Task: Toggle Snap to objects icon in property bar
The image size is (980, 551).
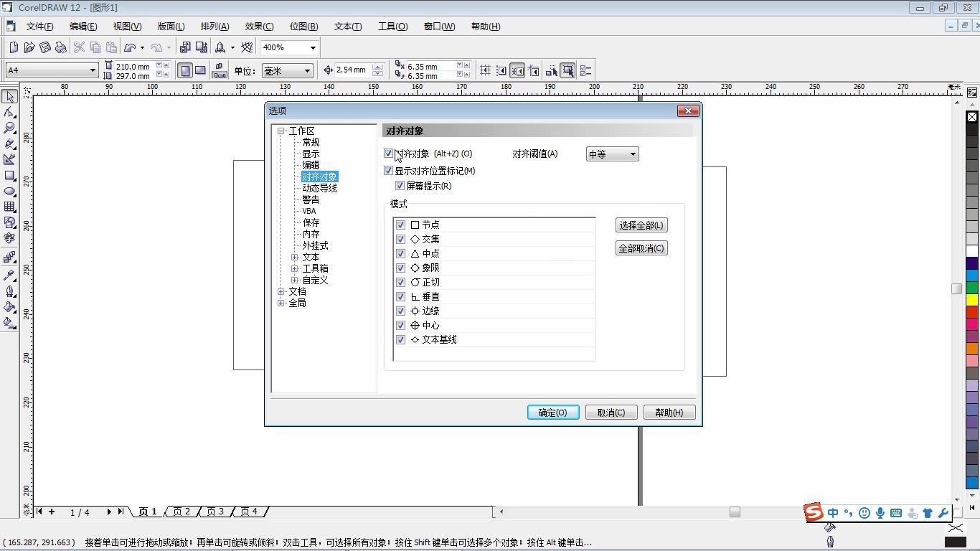Action: (x=517, y=70)
